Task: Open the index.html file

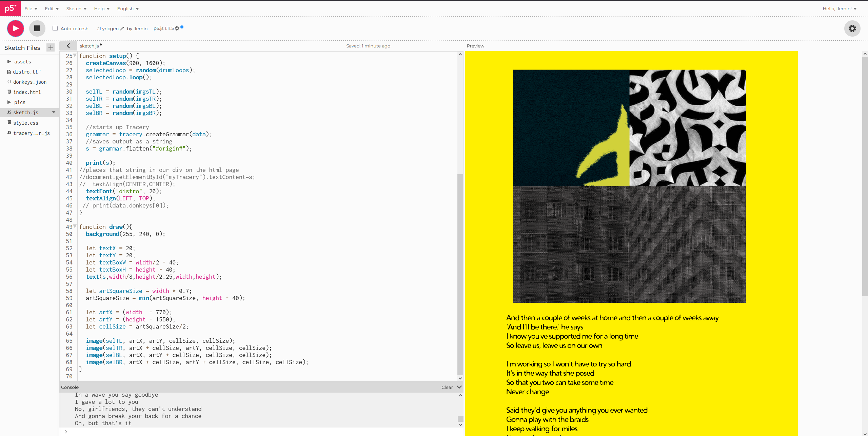Action: click(27, 92)
